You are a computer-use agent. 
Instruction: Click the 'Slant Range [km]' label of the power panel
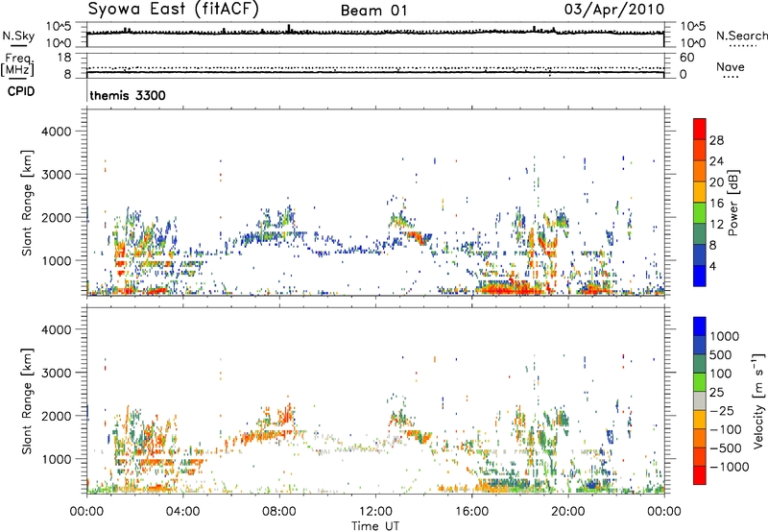(x=28, y=203)
